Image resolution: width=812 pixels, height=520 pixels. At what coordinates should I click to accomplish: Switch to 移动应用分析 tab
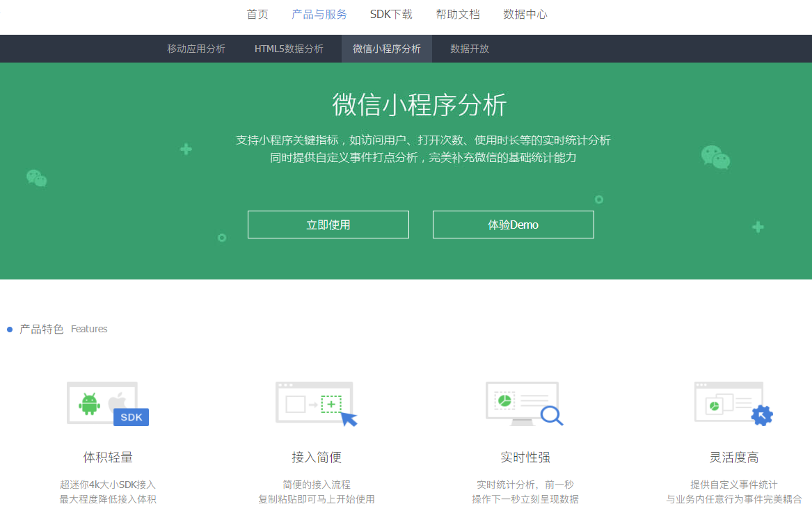[196, 49]
